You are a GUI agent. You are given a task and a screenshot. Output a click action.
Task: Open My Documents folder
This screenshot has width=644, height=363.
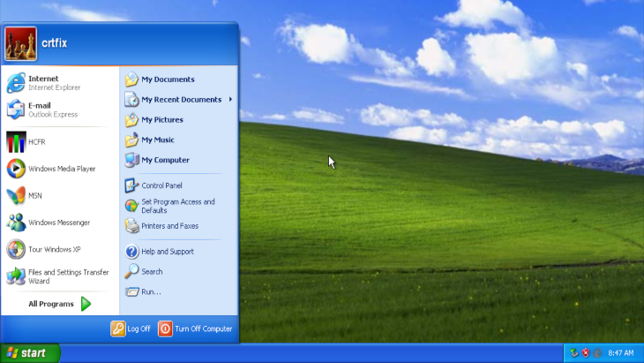click(x=167, y=79)
